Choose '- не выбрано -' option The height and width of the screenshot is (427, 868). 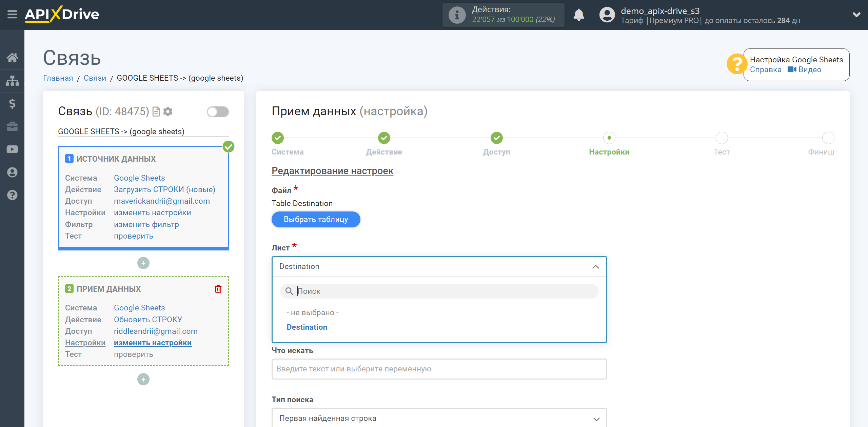click(312, 312)
